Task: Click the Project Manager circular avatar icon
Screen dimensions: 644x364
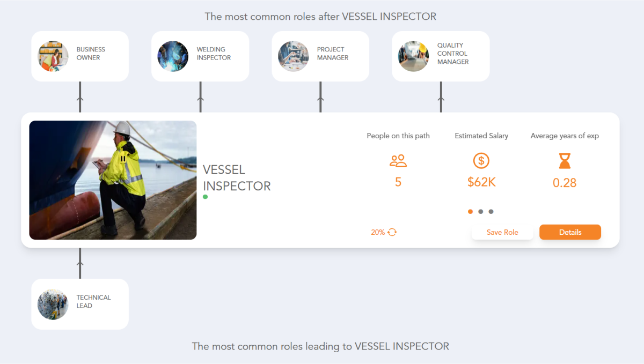Action: [293, 56]
